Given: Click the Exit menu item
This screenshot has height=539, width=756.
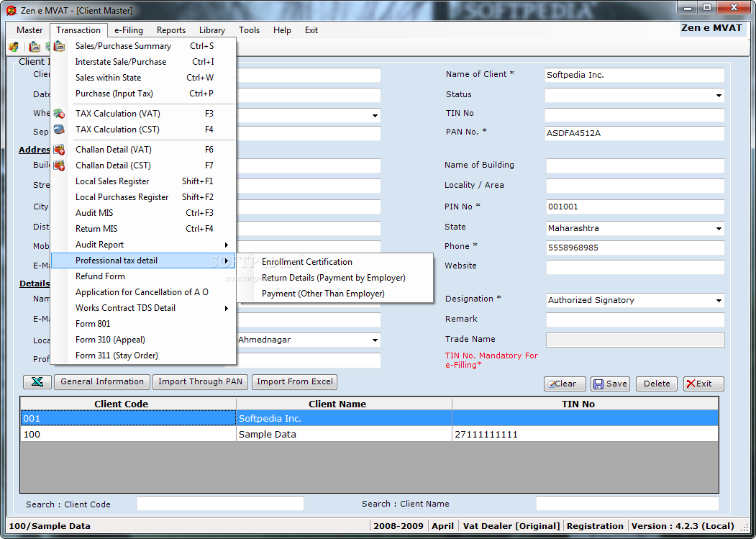Looking at the screenshot, I should click(311, 30).
